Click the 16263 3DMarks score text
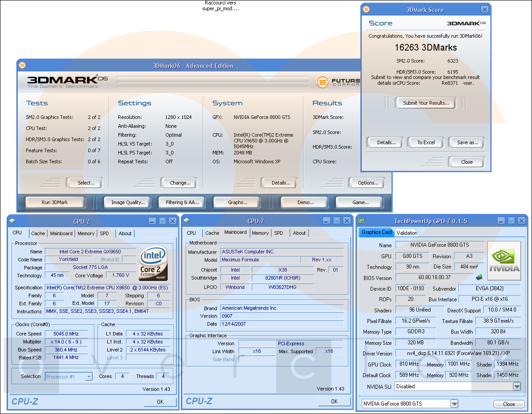Screen dimensions: 532x414 pyautogui.click(x=426, y=47)
